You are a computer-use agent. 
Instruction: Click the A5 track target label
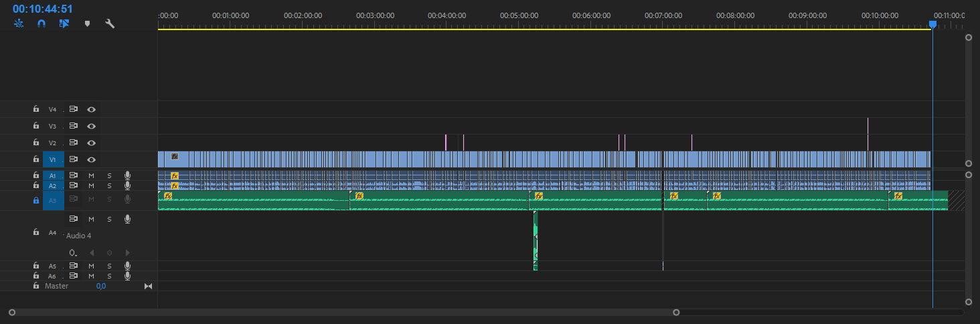tap(53, 266)
